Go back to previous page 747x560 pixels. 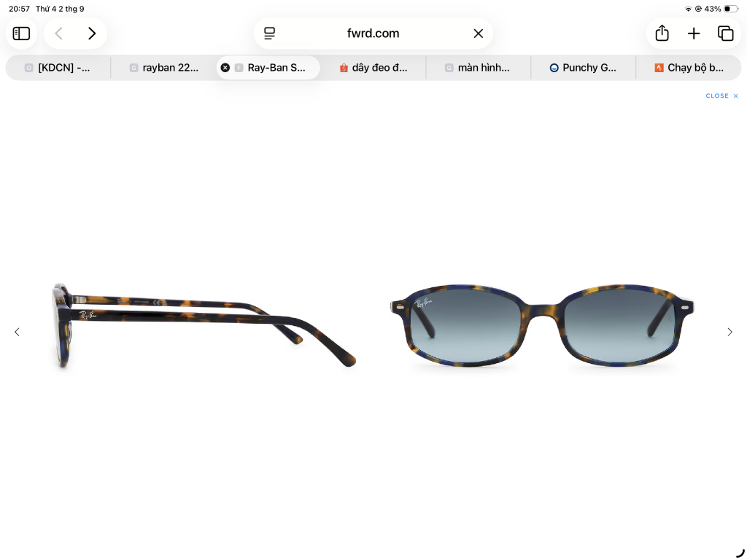58,34
